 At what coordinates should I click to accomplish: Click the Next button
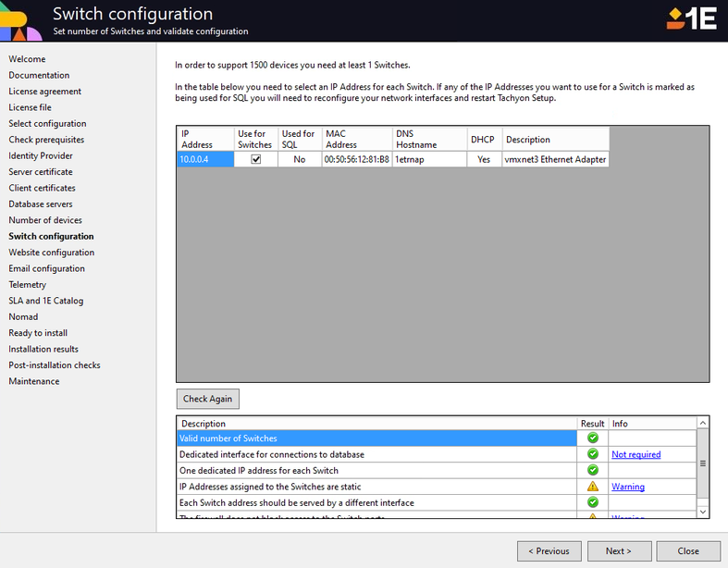619,551
